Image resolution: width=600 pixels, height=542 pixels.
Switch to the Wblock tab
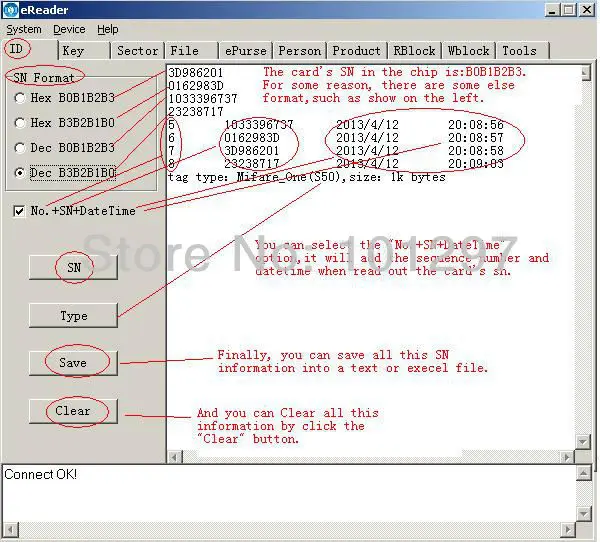pos(468,51)
